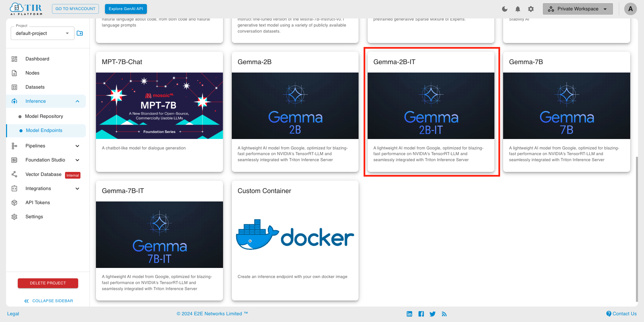
Task: Toggle dark mode moon icon
Action: click(x=505, y=9)
